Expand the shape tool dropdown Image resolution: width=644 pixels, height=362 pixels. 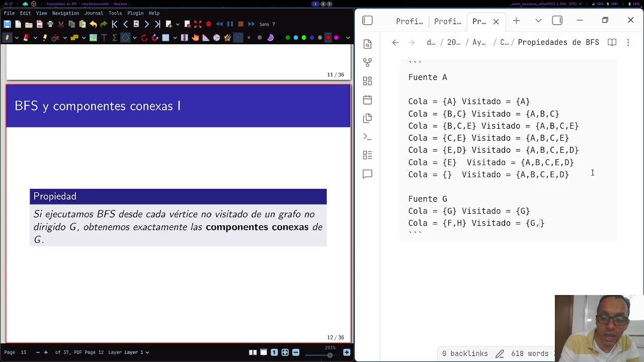coord(135,38)
